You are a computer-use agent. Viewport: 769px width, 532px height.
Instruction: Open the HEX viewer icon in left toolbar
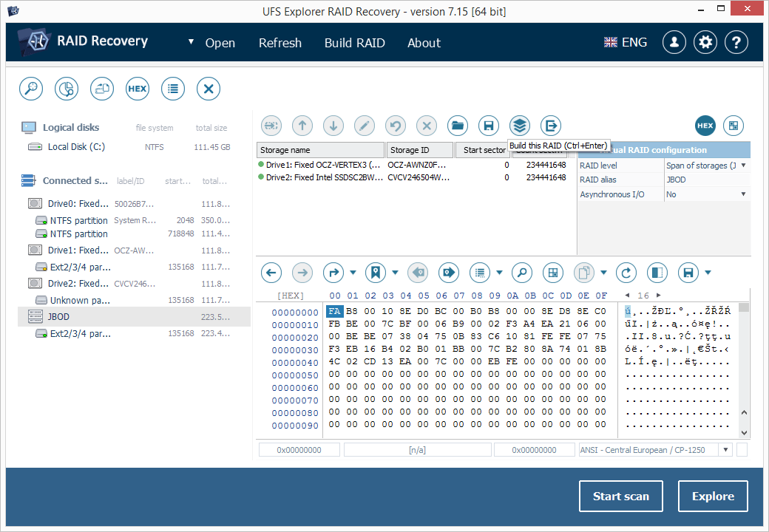point(138,89)
